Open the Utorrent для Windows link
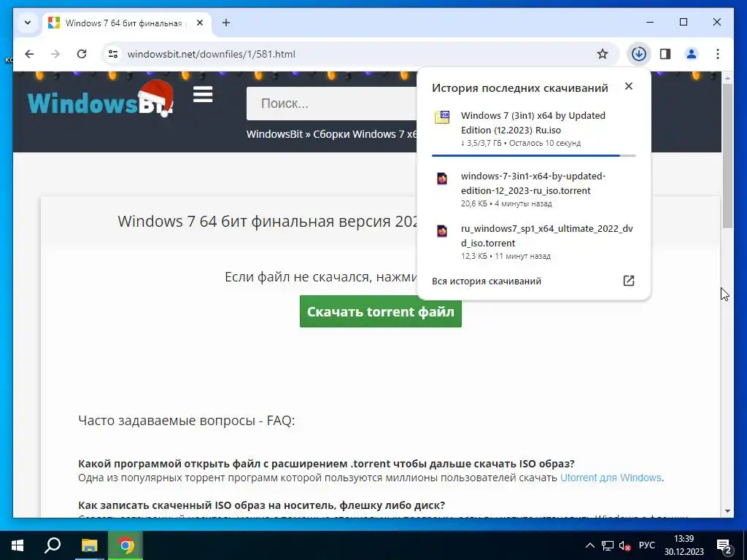Viewport: 747px width, 560px height. (x=611, y=478)
